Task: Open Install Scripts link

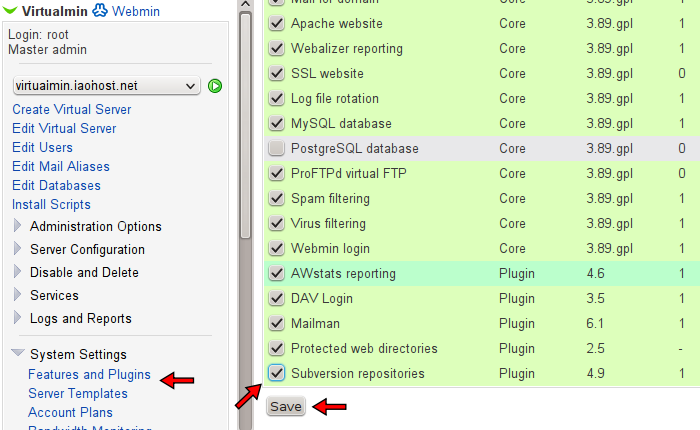Action: point(51,205)
